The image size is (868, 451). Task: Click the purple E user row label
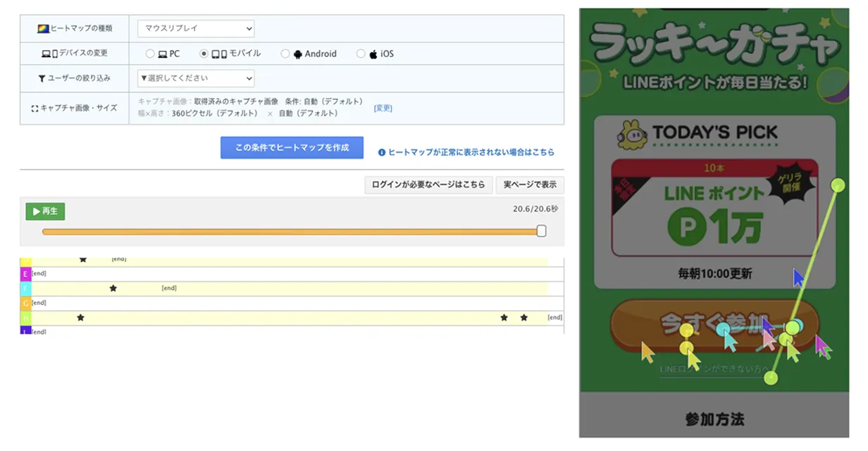pyautogui.click(x=25, y=273)
